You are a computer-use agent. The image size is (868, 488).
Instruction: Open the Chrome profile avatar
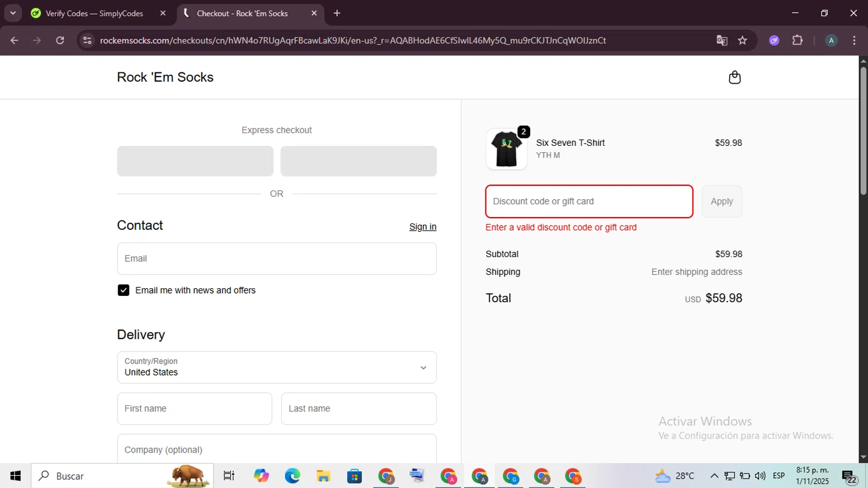coord(831,41)
